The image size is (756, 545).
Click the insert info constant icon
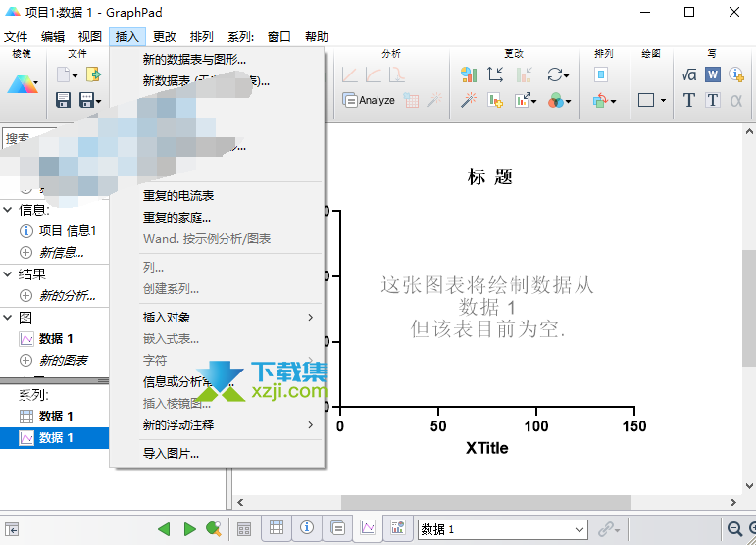pos(736,74)
